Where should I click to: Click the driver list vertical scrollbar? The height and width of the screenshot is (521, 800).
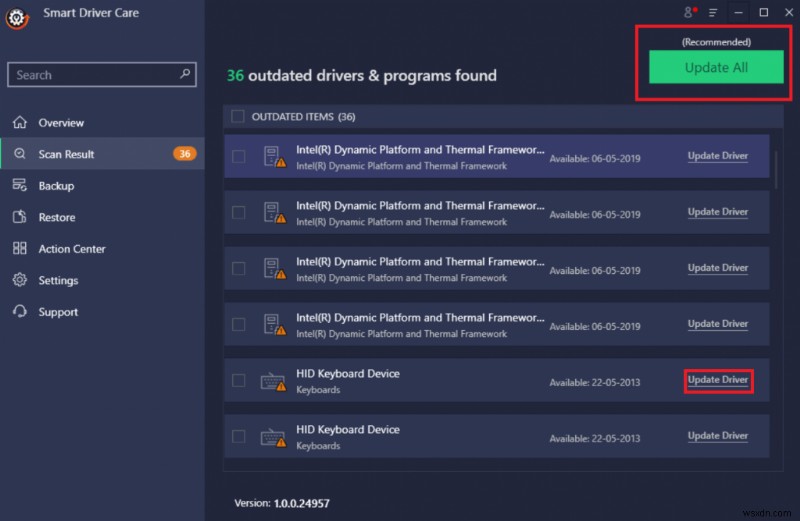776,170
